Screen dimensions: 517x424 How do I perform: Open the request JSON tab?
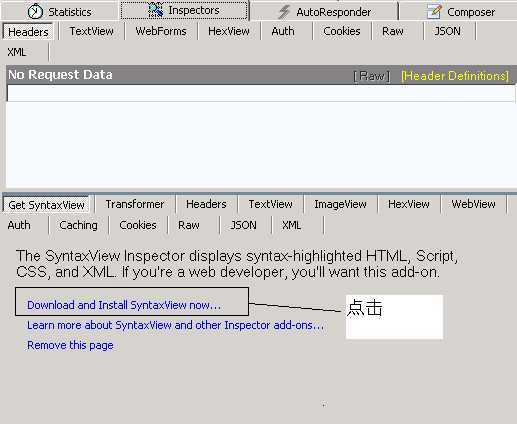click(447, 31)
